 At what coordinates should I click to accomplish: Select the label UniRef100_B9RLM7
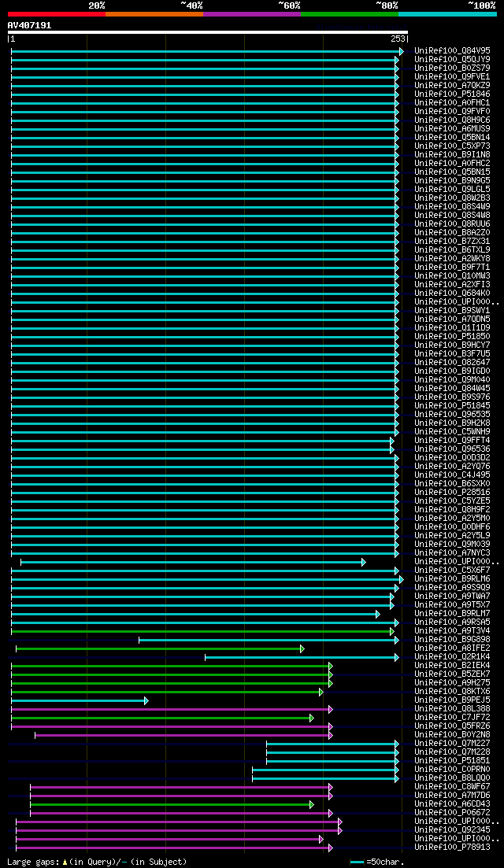pyautogui.click(x=452, y=613)
